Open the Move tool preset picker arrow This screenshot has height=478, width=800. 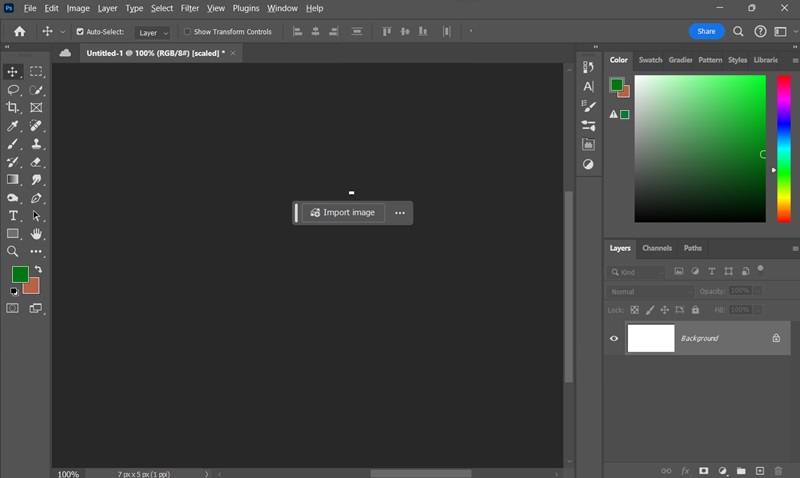(x=62, y=32)
